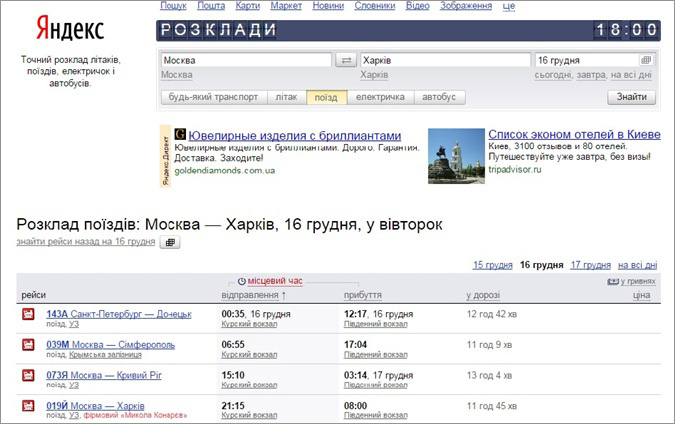The image size is (675, 424).
Task: Swap origin and destination cities
Action: (346, 60)
